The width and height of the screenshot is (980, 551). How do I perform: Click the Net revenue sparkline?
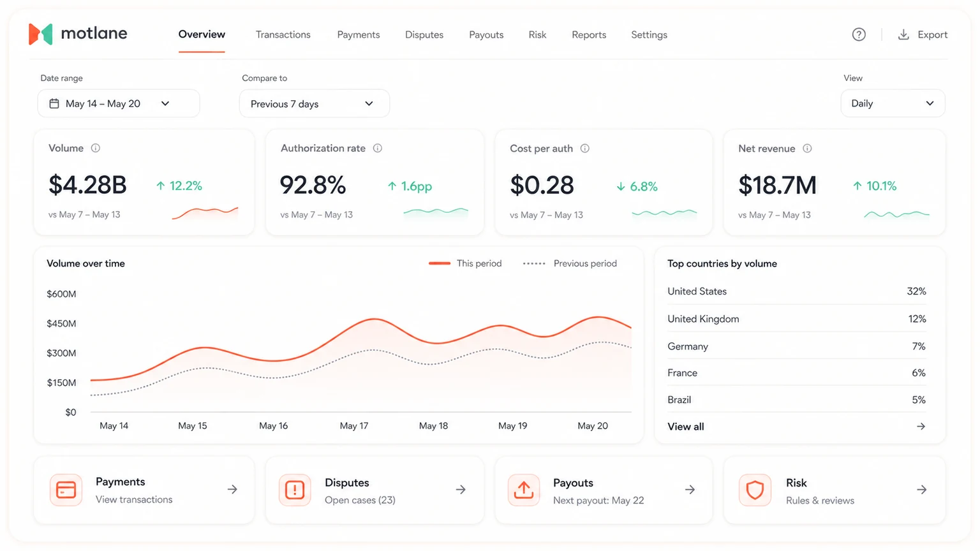click(896, 214)
